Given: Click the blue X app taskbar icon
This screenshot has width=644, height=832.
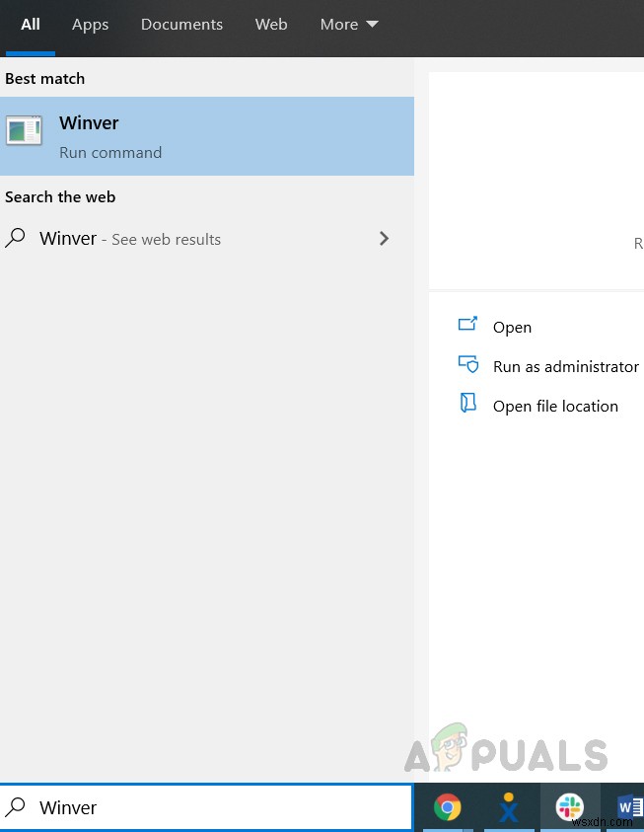Looking at the screenshot, I should [509, 808].
